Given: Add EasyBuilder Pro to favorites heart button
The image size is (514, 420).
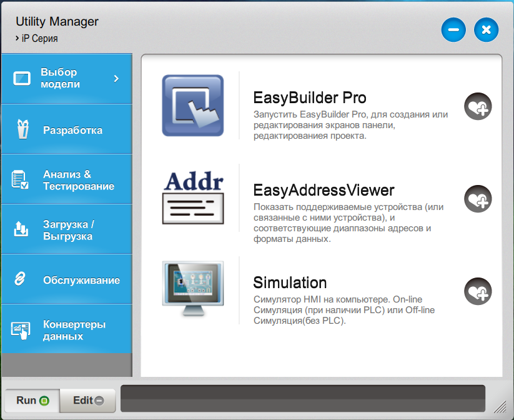Looking at the screenshot, I should 478,106.
